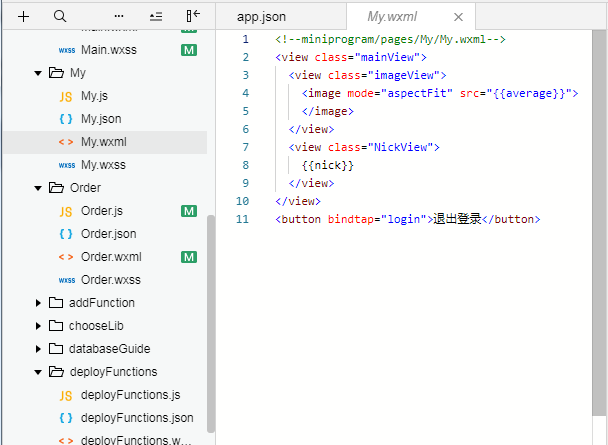Click the braces icon beside My.json
Viewport: 608px width, 445px height.
66,119
